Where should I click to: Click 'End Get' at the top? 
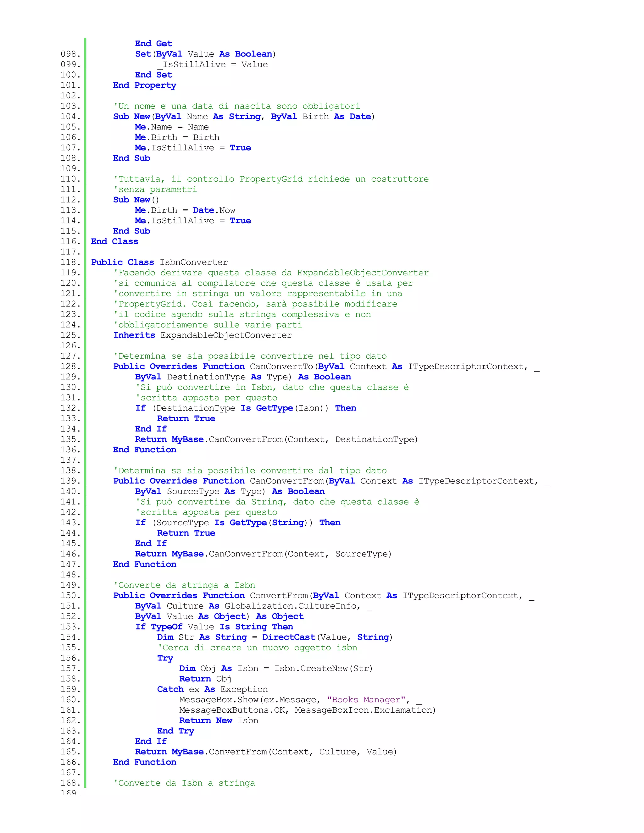point(153,44)
